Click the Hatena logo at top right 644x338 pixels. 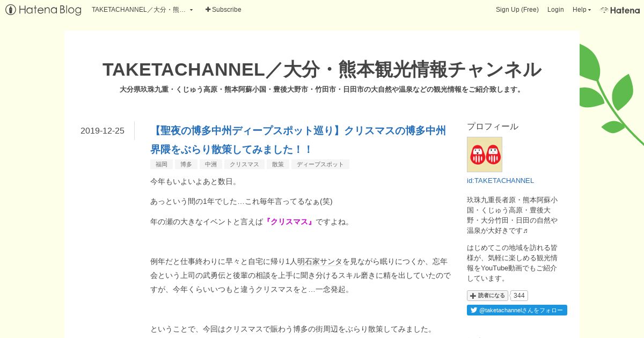pos(620,10)
